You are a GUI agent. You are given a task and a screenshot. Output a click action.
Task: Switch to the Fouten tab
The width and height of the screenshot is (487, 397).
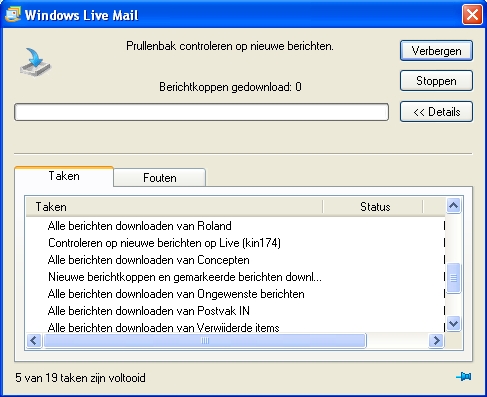click(x=159, y=178)
